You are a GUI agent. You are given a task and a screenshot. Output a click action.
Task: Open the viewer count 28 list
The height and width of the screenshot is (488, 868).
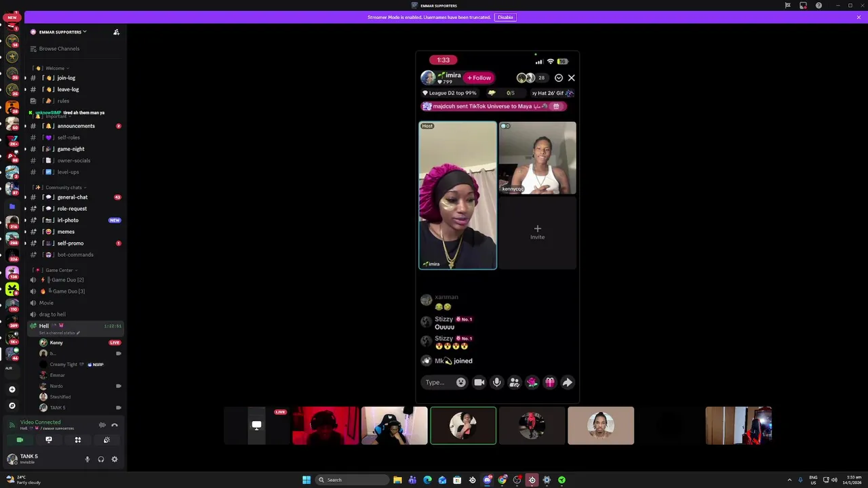coord(541,78)
